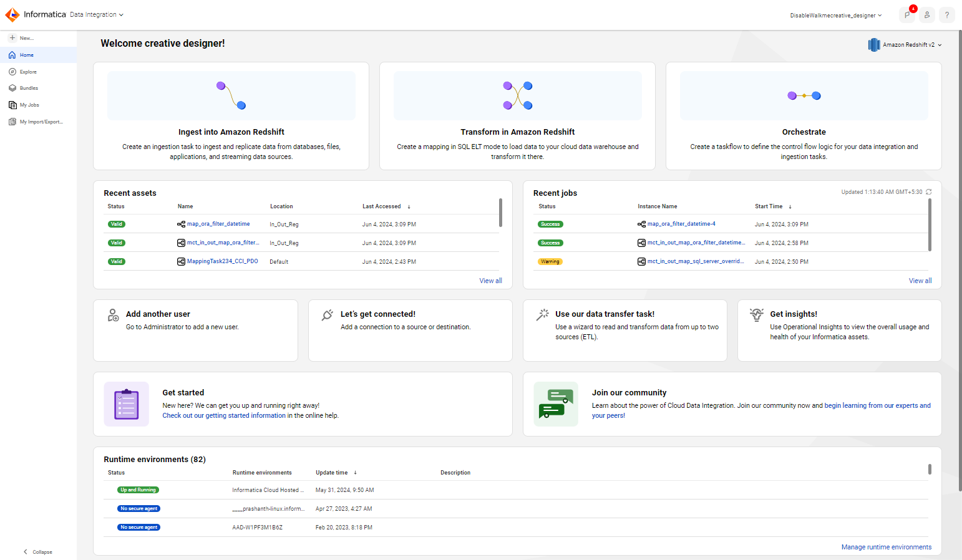Image resolution: width=962 pixels, height=560 pixels.
Task: Click the Recent jobs scrollbar
Action: (x=930, y=224)
